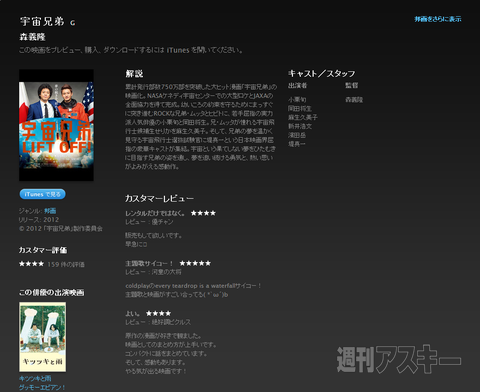Open the 宇宙兄弟 LIFT OFF movie poster

coord(56,125)
